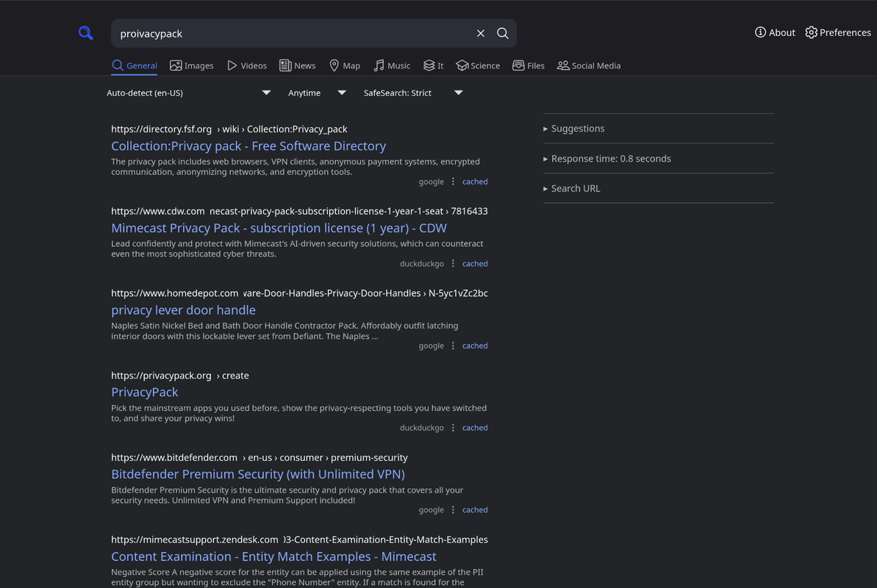Click the SearXNG magnifier logo
This screenshot has width=877, height=588.
pyautogui.click(x=85, y=34)
